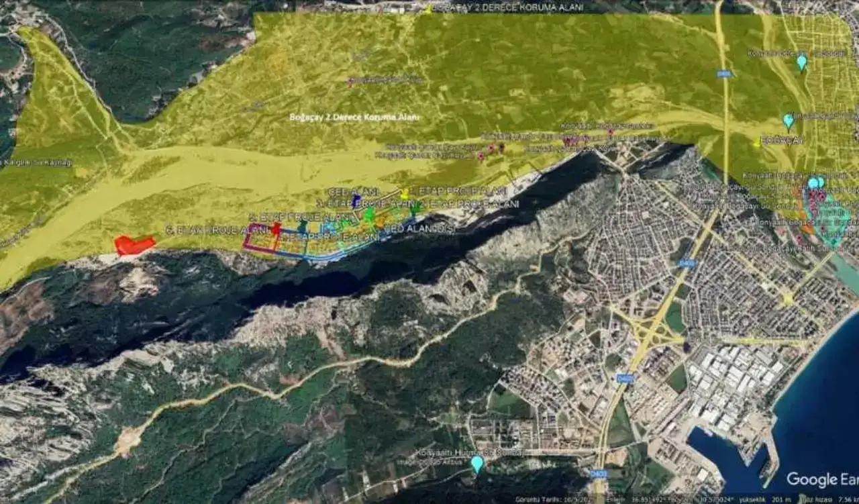Screen dimensions: 859x504
Task: Click the yellow pushpin at top map edge
Action: click(x=428, y=9)
